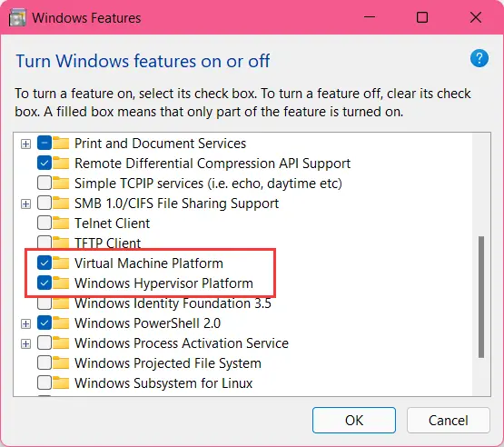
Task: Click folder icon for Simple TCPIP services
Action: point(61,184)
